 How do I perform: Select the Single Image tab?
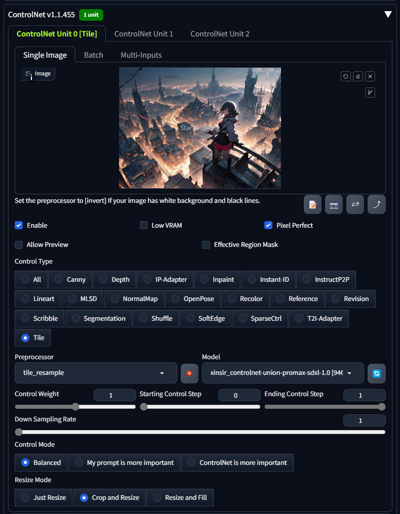click(x=45, y=55)
